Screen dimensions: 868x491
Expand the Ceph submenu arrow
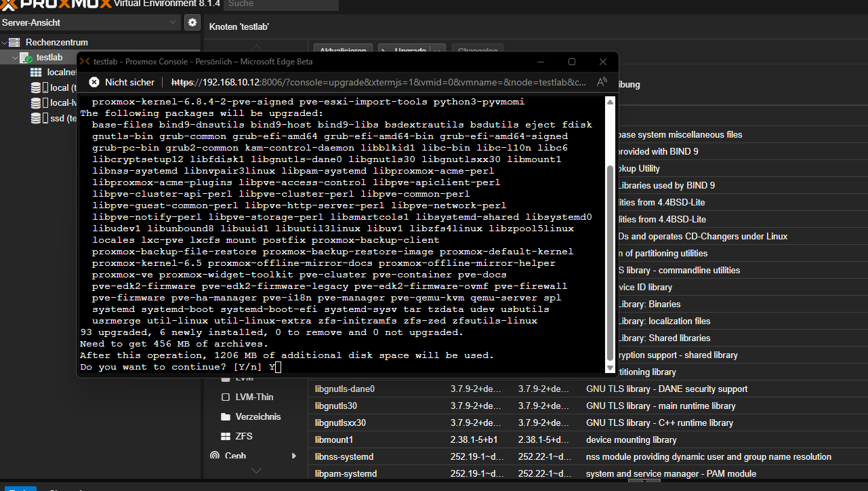point(293,456)
